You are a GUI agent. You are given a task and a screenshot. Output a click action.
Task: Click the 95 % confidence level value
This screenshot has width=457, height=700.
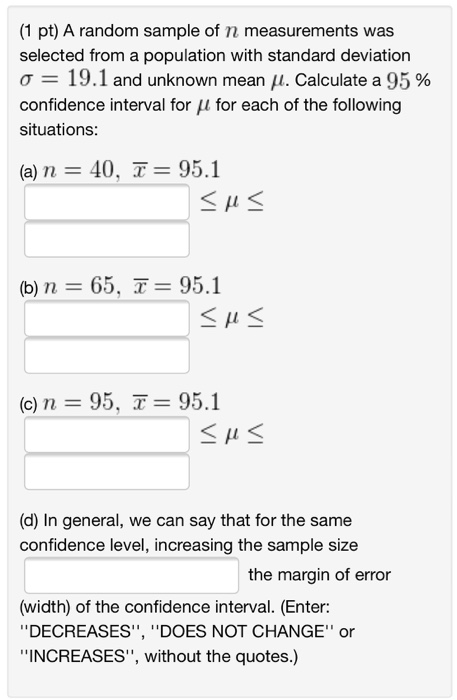pos(408,81)
